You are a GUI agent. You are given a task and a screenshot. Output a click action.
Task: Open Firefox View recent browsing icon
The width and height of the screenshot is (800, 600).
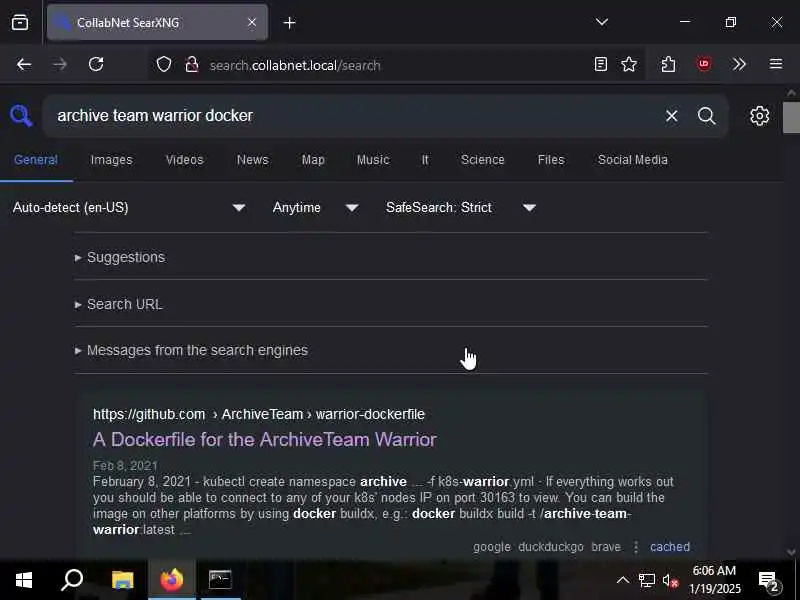pyautogui.click(x=20, y=22)
